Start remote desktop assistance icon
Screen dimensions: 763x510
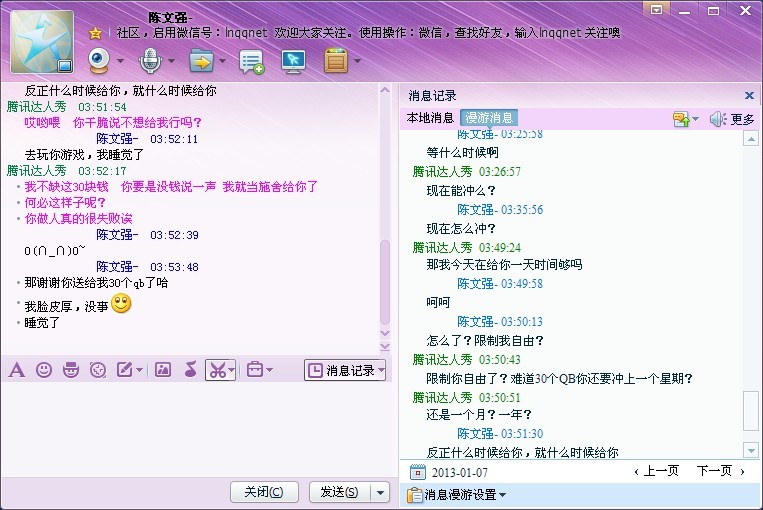click(293, 62)
